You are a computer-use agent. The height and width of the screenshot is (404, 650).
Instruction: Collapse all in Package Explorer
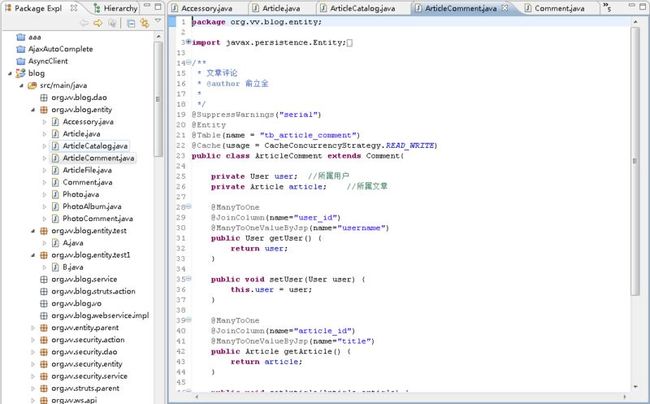[x=131, y=24]
